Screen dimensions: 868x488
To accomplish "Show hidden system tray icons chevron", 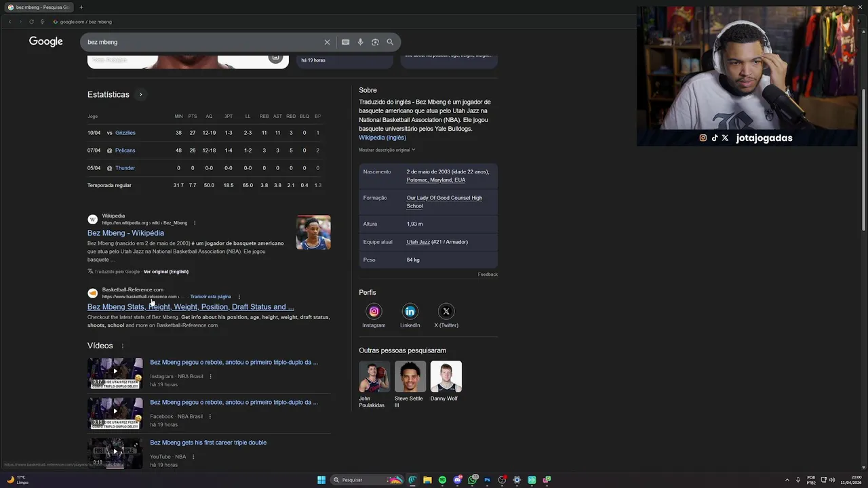I will (x=787, y=480).
